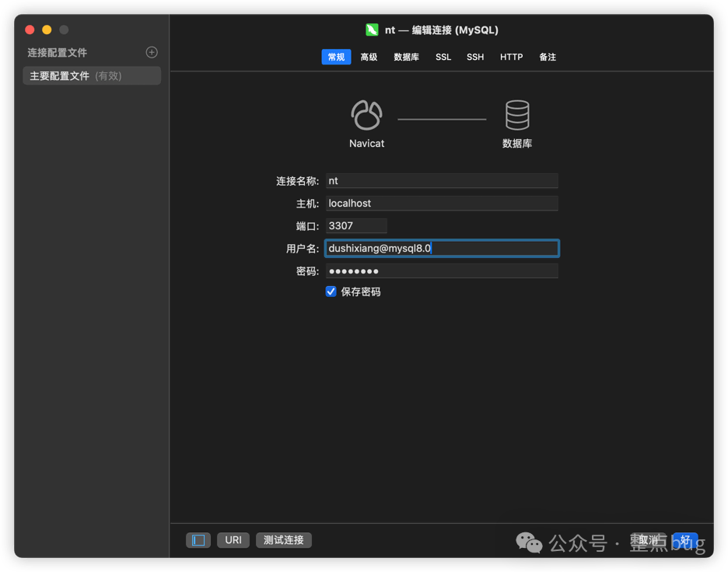Viewport: 728px width, 572px height.
Task: Toggle the sidebar panel icon at bottom left
Action: coord(198,540)
